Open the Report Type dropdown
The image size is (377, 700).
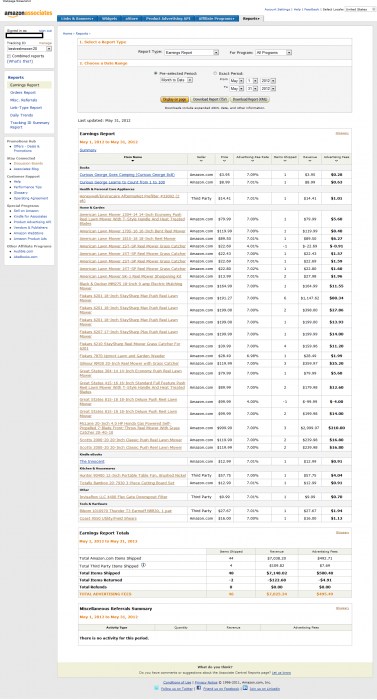pos(191,52)
